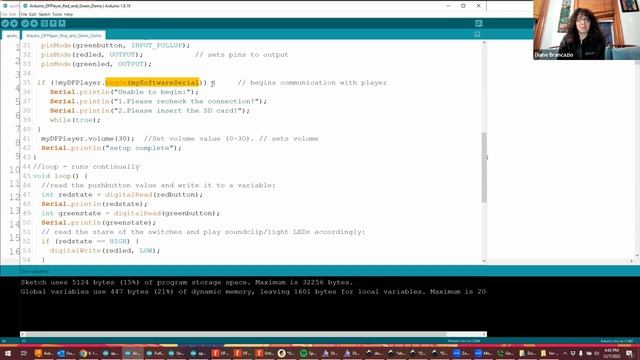Click the Verify button in front Arduino window

tap(25, 24)
